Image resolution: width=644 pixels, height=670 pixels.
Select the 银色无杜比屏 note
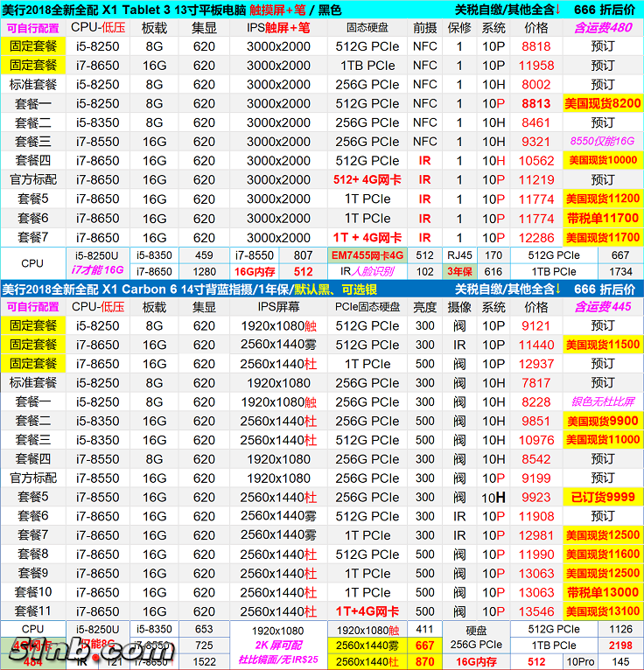point(602,402)
